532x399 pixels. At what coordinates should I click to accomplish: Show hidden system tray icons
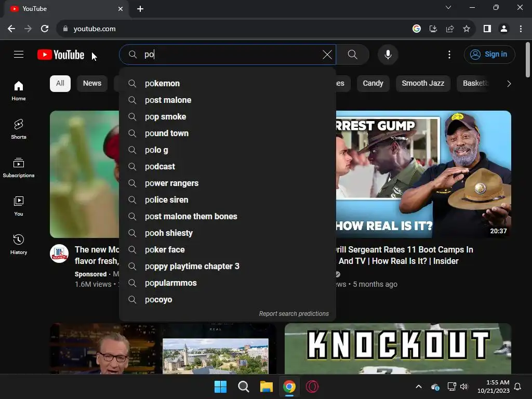pos(419,387)
